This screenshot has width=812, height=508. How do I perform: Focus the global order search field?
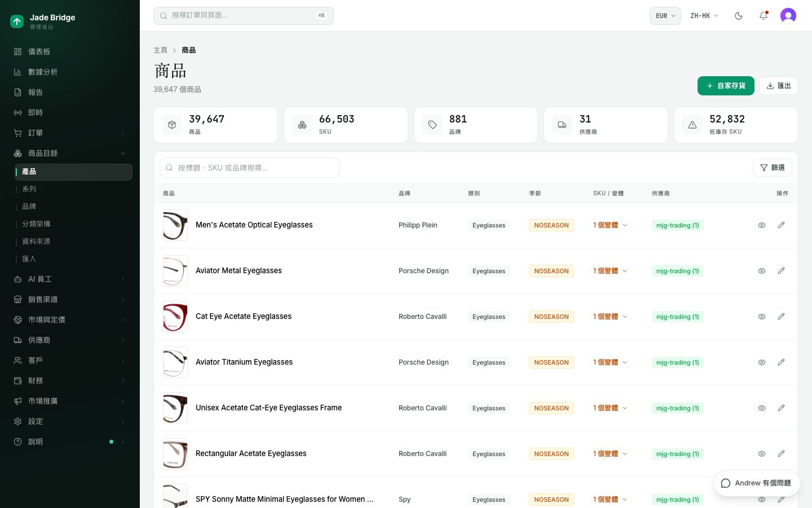point(244,16)
